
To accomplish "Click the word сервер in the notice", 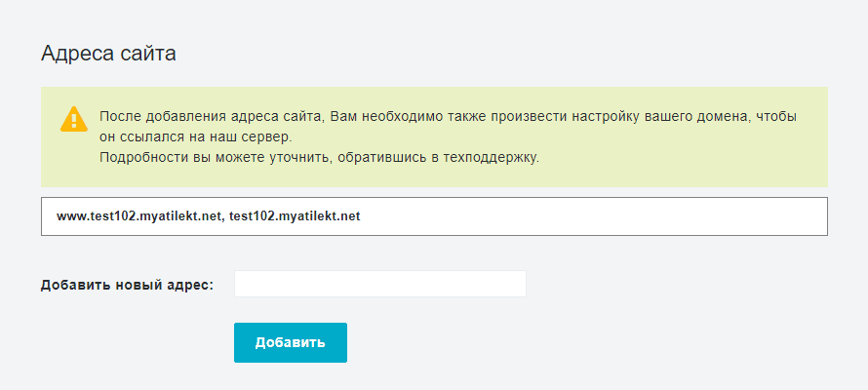I will [x=272, y=137].
